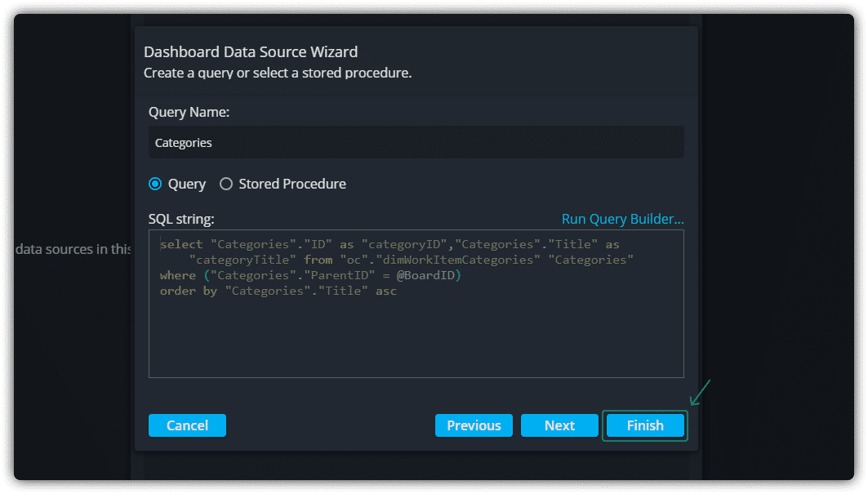
Task: Go back with the Previous button
Action: 474,425
